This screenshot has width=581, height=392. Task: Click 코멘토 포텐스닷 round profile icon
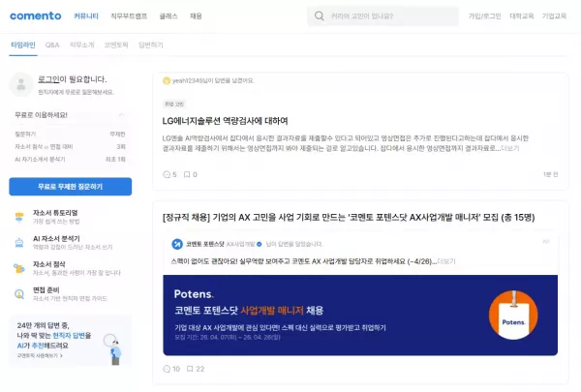[177, 244]
